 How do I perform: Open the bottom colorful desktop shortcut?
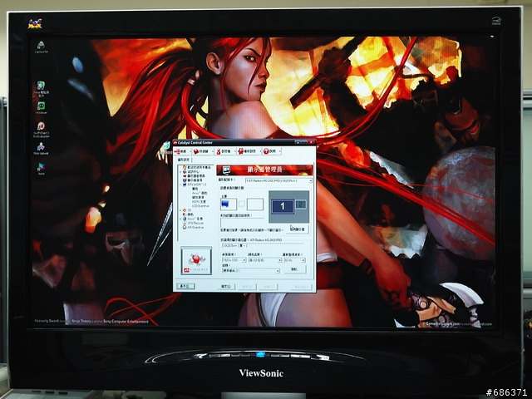click(41, 169)
